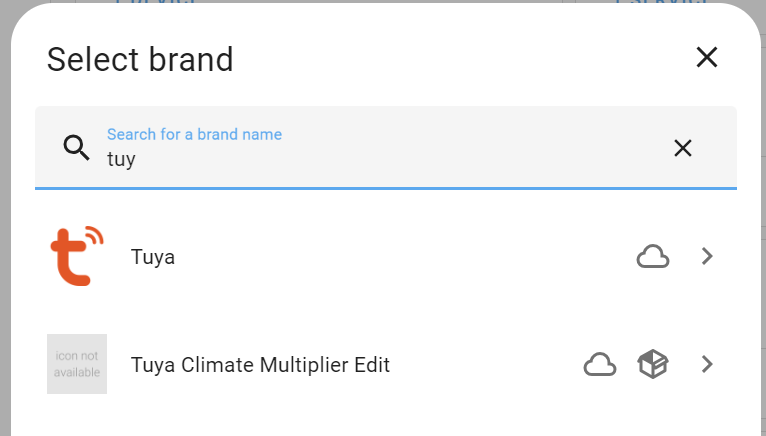
Task: Select the orange Tuya logo
Action: click(x=77, y=256)
